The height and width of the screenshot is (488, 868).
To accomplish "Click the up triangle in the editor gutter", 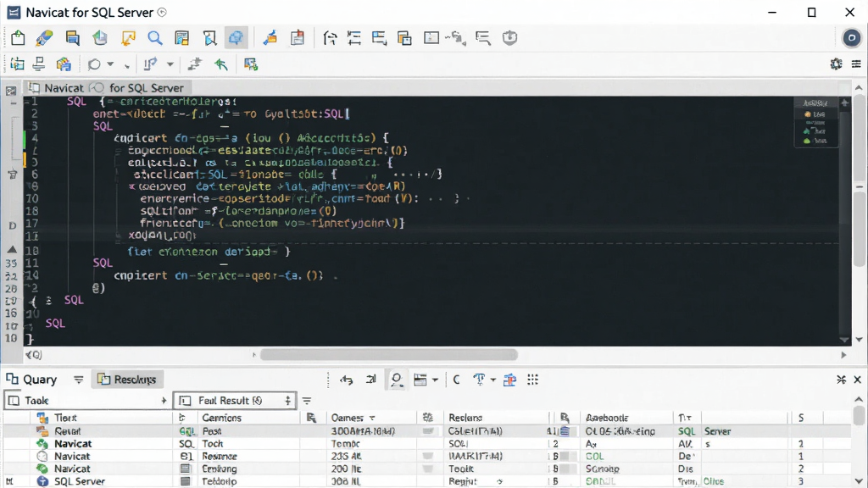I will click(x=12, y=250).
